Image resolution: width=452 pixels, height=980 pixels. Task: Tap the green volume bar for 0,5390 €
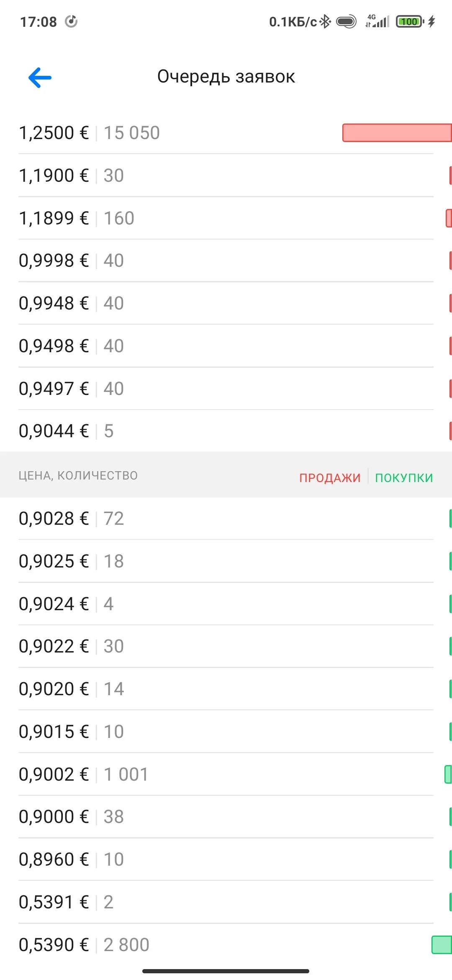point(442,945)
